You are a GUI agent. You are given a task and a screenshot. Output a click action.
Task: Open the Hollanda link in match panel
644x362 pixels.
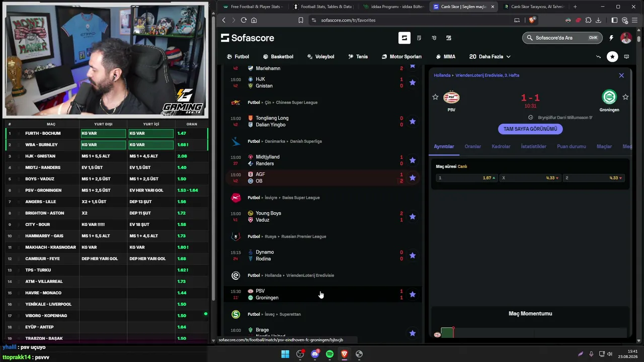442,75
